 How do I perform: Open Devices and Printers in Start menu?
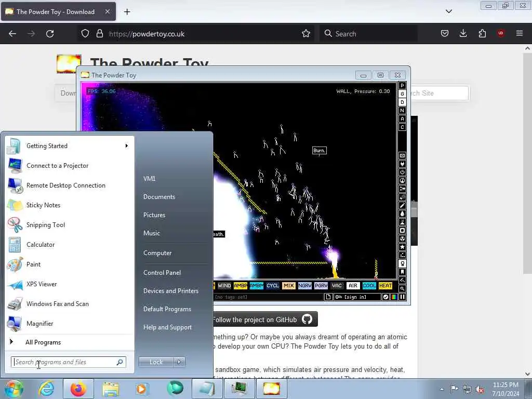(170, 291)
